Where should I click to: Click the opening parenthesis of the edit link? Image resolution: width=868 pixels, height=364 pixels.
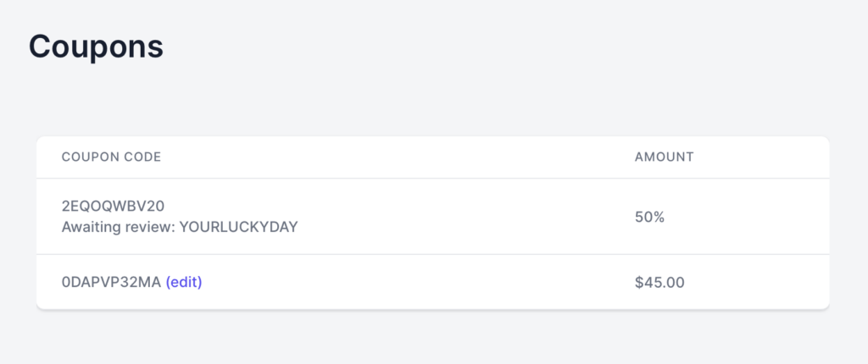tap(168, 282)
